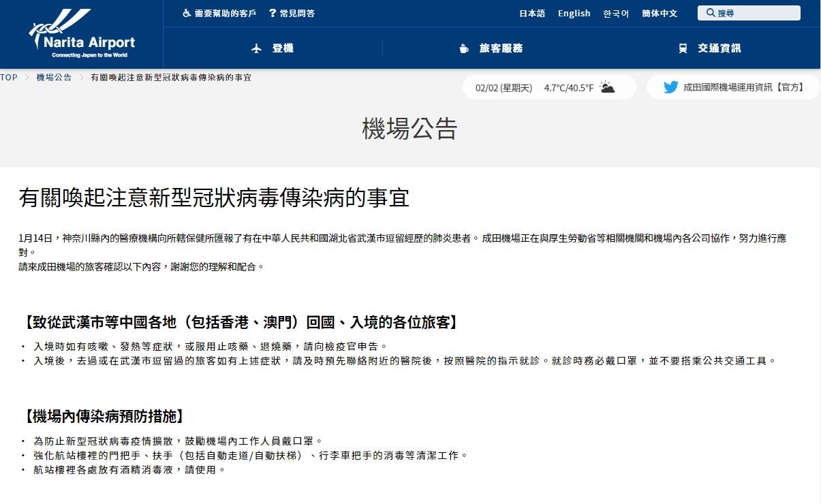The width and height of the screenshot is (821, 504).
Task: Go to 機場公告 breadcrumb
Action: (54, 78)
